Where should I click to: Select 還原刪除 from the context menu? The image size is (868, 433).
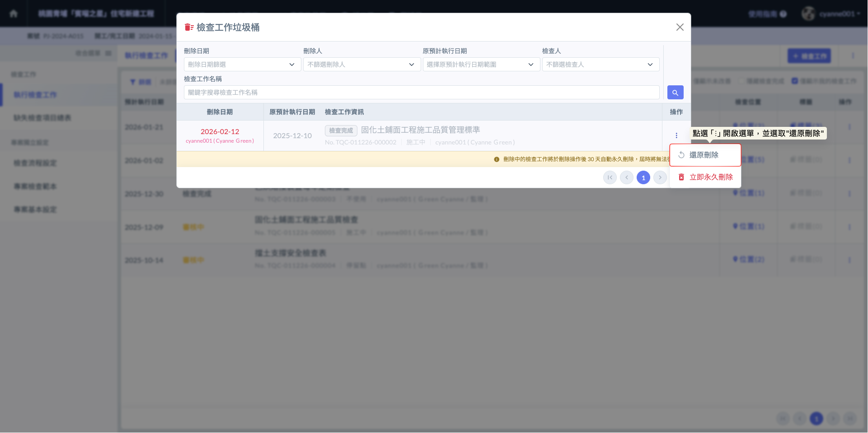[704, 155]
